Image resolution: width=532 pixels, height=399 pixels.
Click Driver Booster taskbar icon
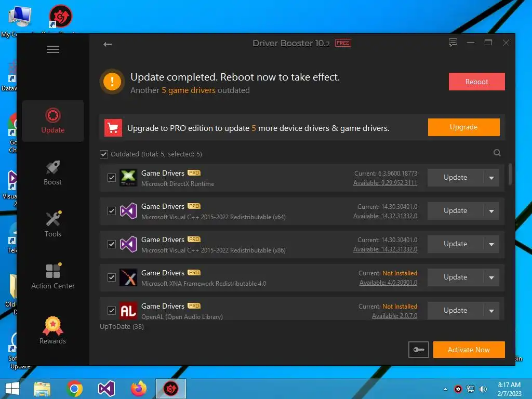(170, 389)
